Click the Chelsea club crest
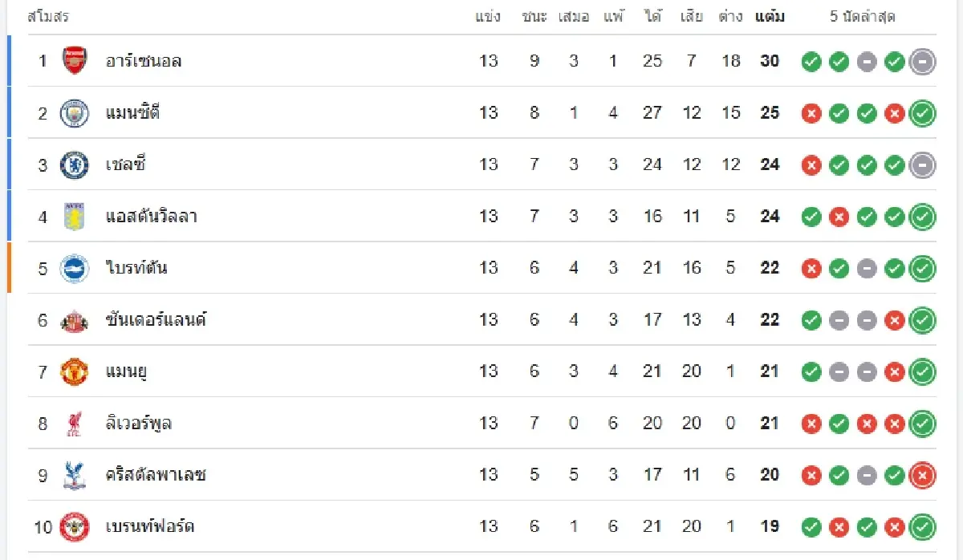The height and width of the screenshot is (560, 963). click(x=75, y=165)
